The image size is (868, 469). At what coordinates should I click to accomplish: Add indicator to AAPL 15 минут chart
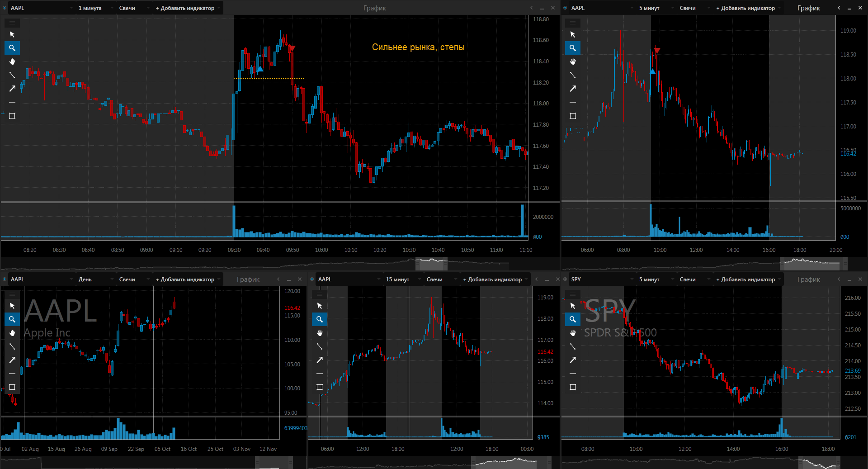tap(495, 280)
